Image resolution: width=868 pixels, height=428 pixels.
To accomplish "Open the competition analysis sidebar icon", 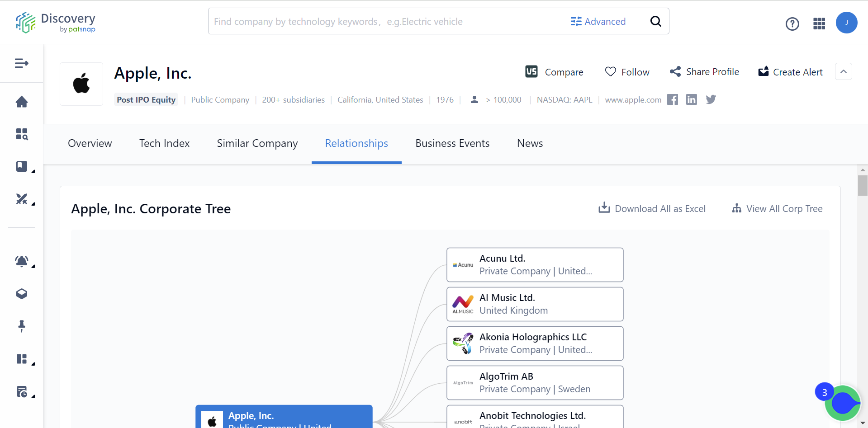I will [21, 199].
